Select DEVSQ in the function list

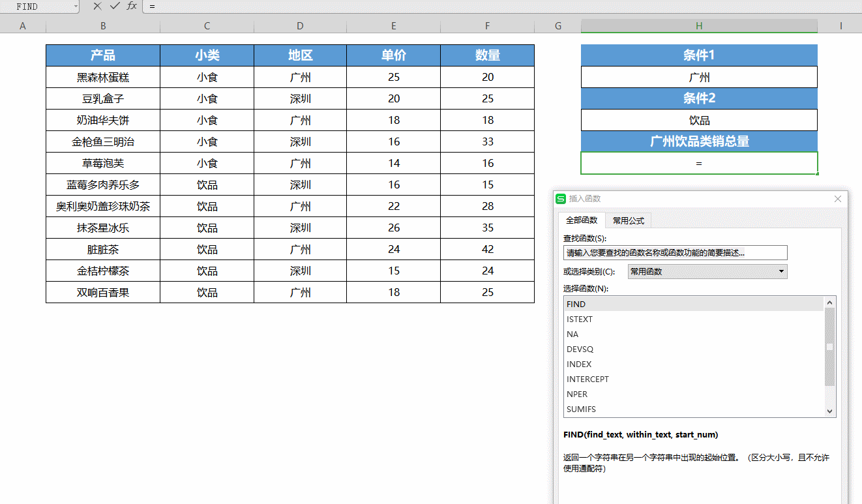coord(694,349)
